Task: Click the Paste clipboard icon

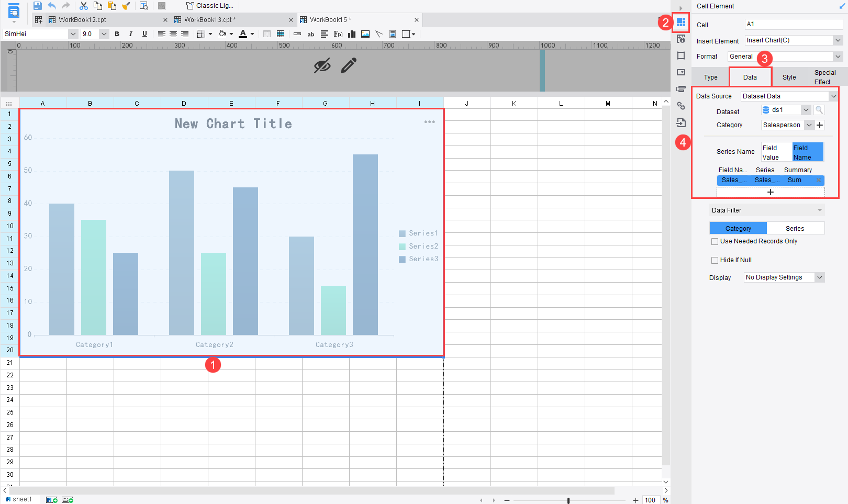Action: [111, 6]
